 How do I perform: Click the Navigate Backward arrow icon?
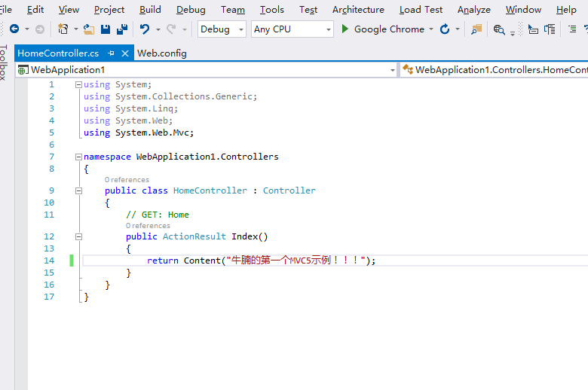tap(14, 29)
